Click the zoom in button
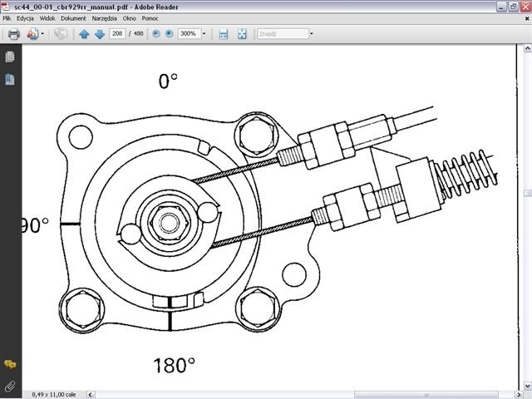 coord(169,34)
